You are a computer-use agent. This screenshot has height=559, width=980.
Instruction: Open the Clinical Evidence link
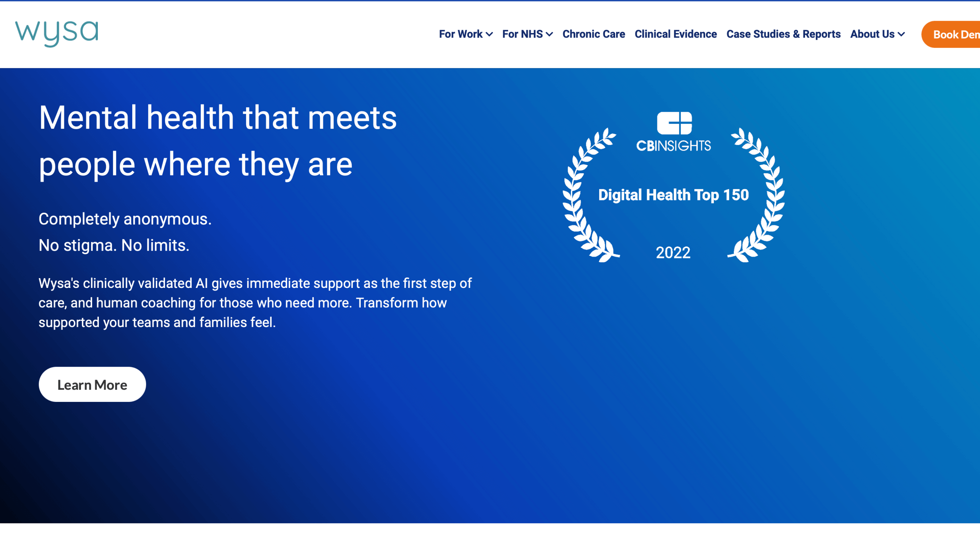click(x=675, y=34)
